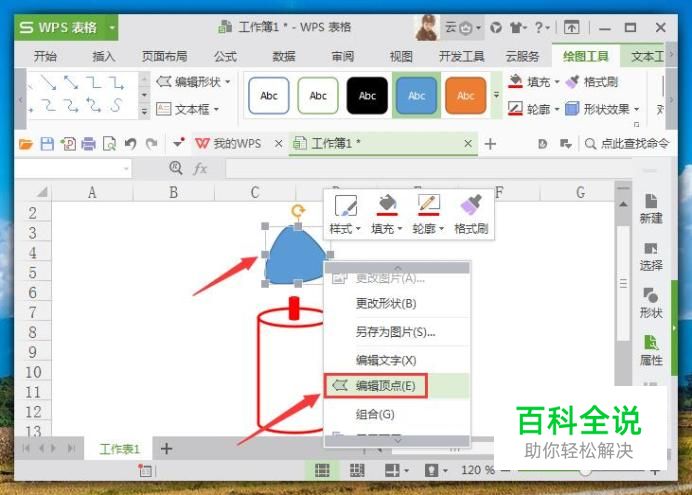Click the 新建 sidebar icon
Viewport: 692px width, 495px height.
pos(651,208)
